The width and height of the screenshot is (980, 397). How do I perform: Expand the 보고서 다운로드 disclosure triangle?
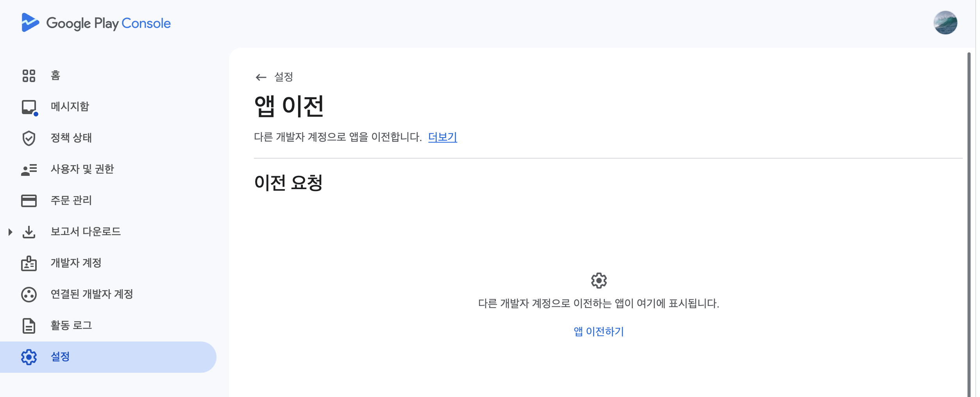pos(10,231)
